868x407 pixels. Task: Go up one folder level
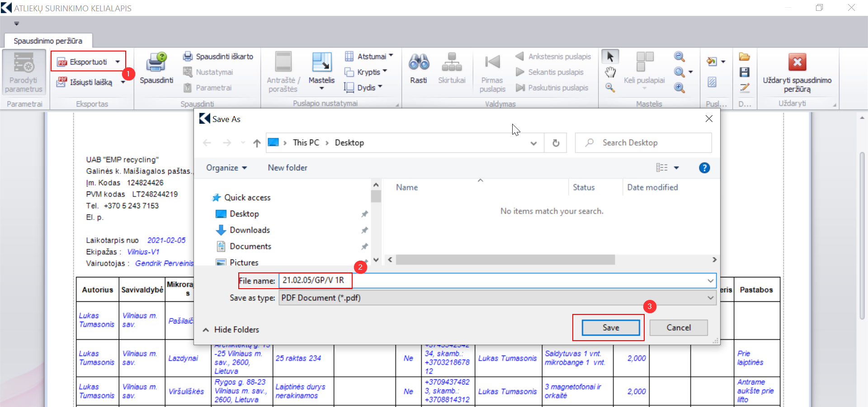point(257,143)
